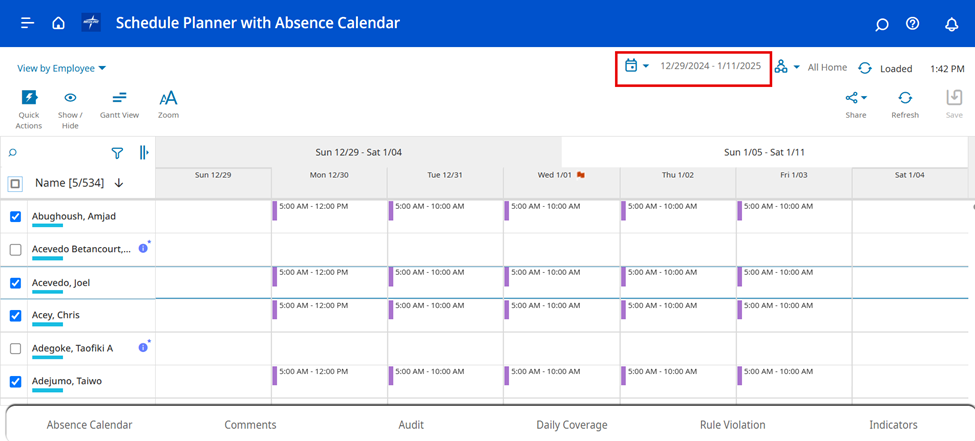This screenshot has height=441, width=975.
Task: Open the help question mark icon
Action: click(912, 24)
